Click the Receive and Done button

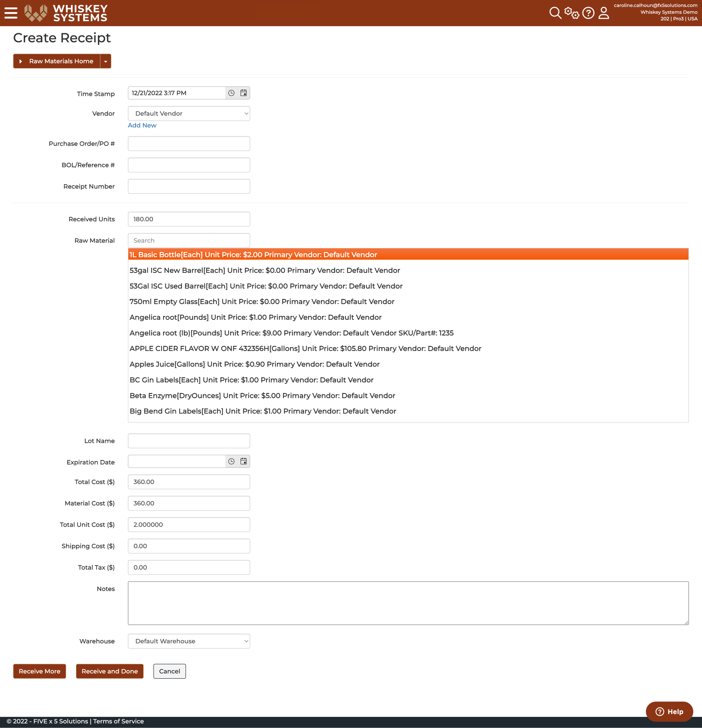[110, 671]
